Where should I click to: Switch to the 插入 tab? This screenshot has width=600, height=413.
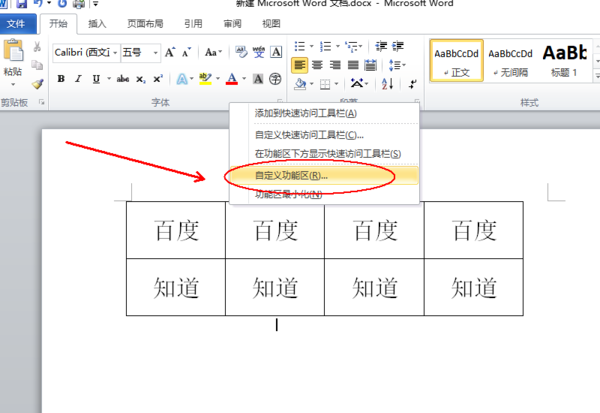coord(97,24)
